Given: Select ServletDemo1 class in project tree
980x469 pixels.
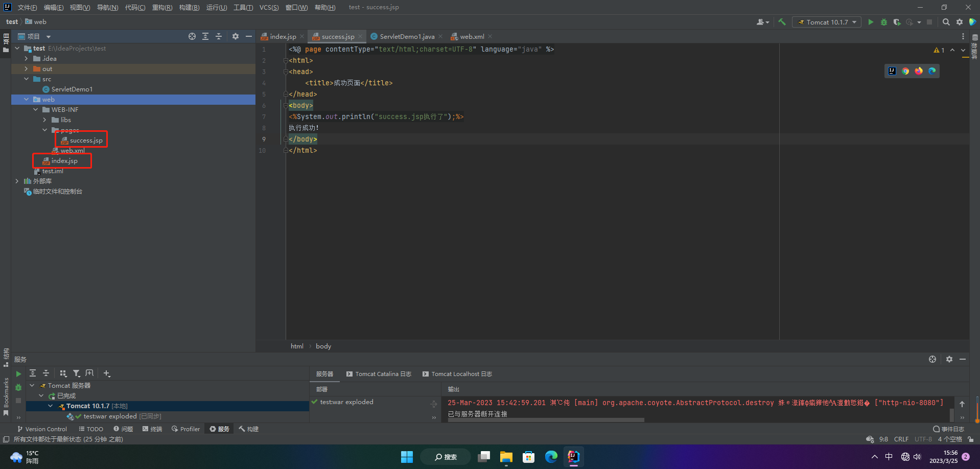Looking at the screenshot, I should pyautogui.click(x=72, y=89).
